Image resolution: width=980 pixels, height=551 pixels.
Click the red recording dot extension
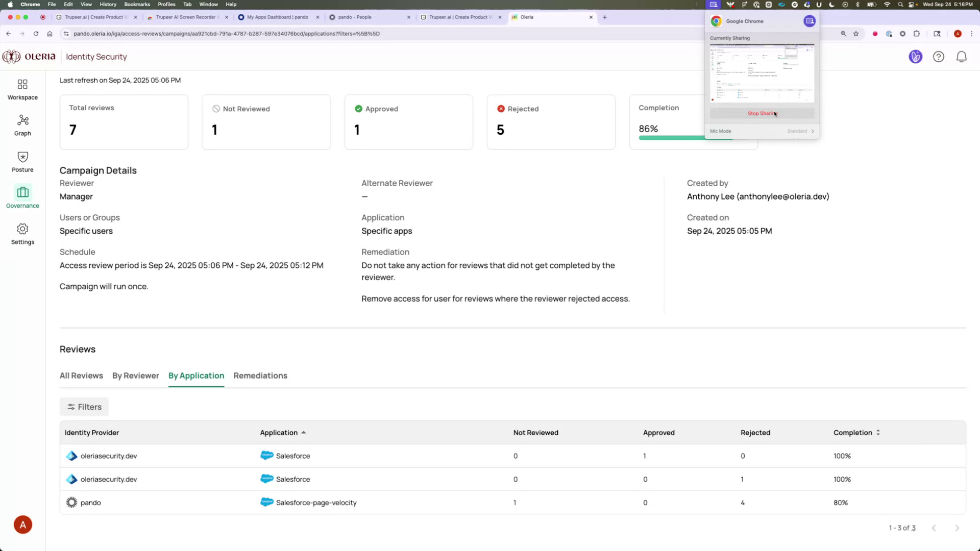[x=875, y=34]
